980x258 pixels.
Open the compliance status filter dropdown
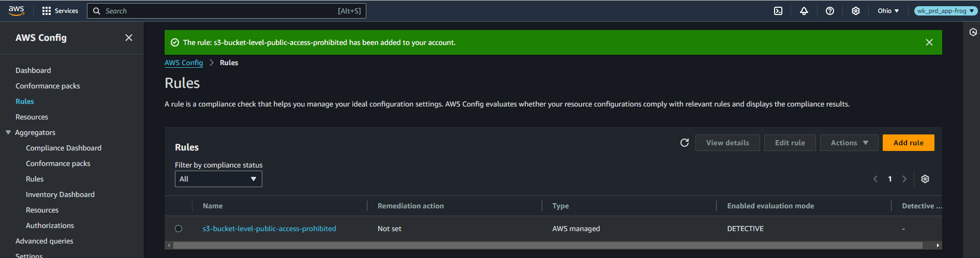point(218,179)
